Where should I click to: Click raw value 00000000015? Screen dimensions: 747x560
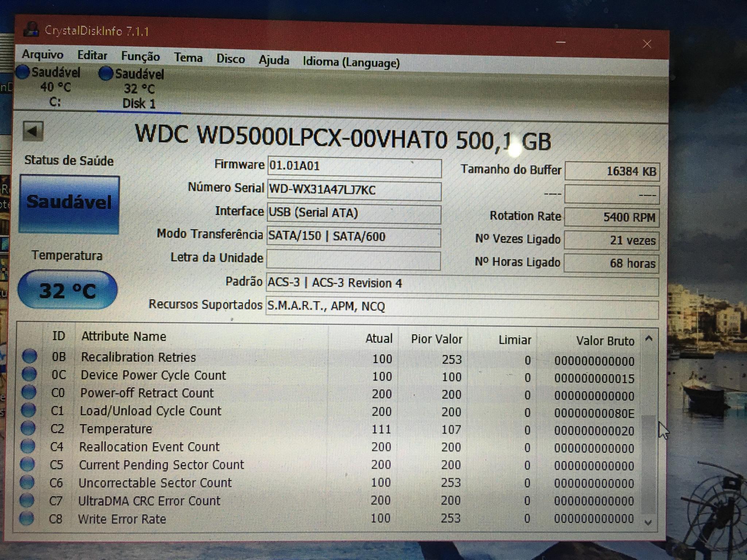(x=594, y=378)
